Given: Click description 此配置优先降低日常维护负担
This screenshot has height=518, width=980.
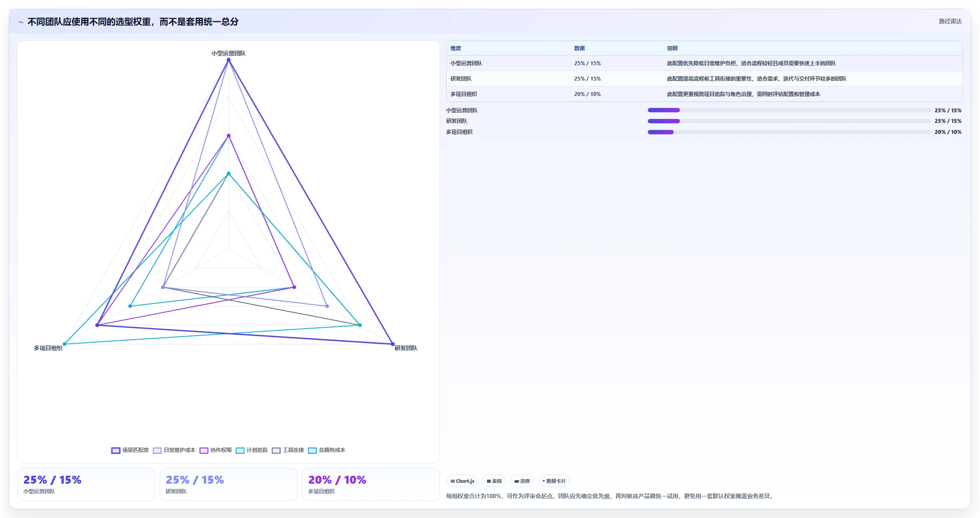Looking at the screenshot, I should click(x=751, y=63).
